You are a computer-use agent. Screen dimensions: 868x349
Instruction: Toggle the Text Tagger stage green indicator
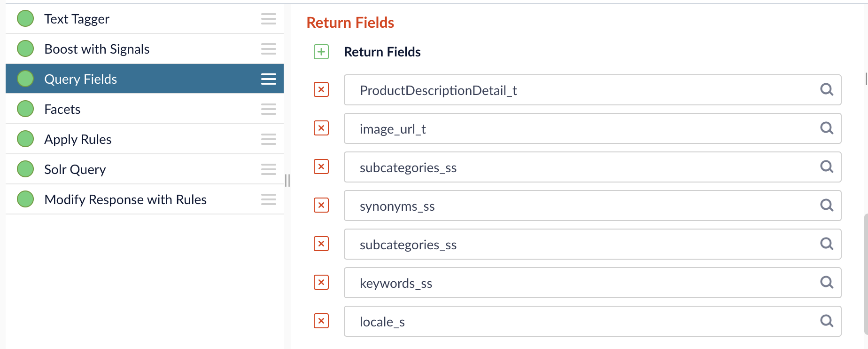coord(25,18)
